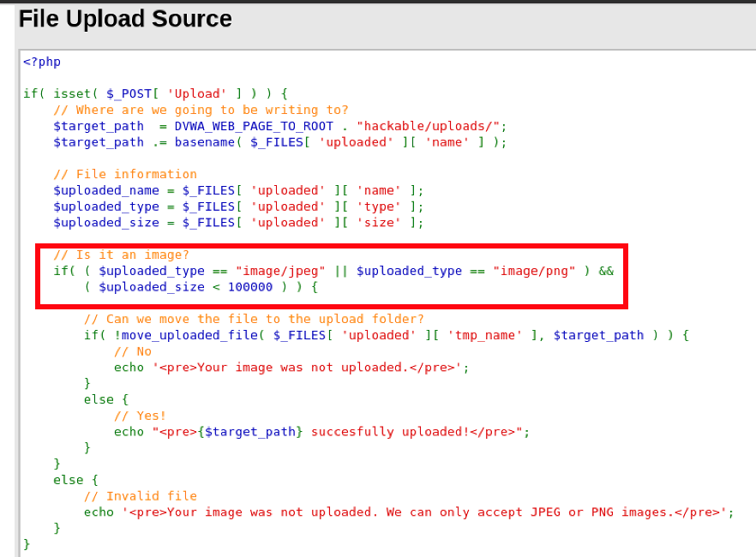The width and height of the screenshot is (756, 557).
Task: Click the comment '// Is it an image?'
Action: 121,255
